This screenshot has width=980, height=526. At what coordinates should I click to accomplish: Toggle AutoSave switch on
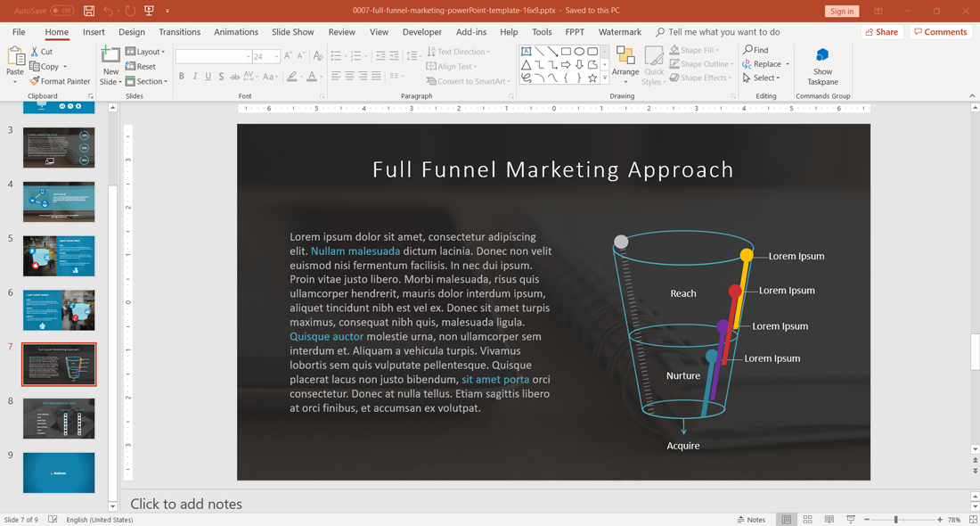(x=61, y=11)
